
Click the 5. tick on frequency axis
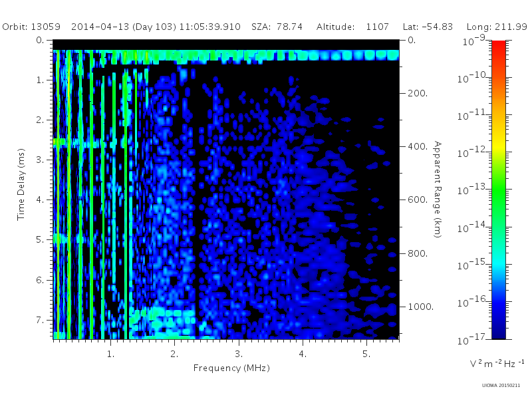coord(366,354)
